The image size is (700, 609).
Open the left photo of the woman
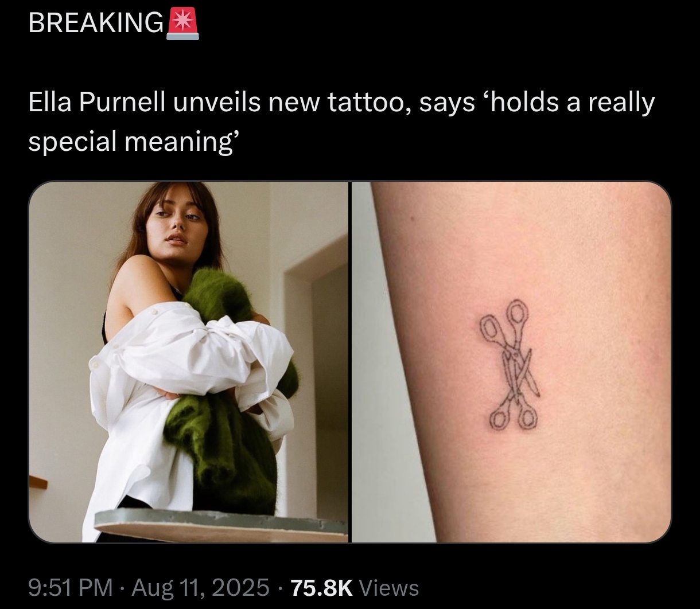tap(188, 362)
